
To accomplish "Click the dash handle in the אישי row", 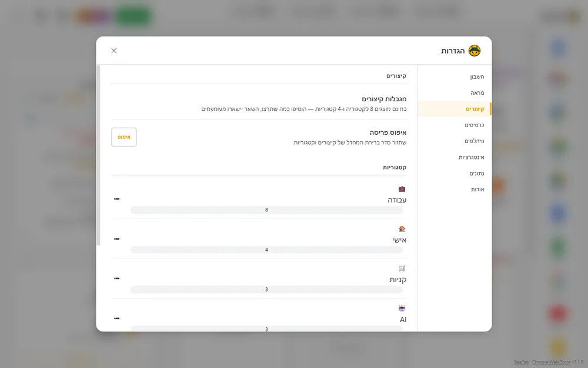I will point(117,238).
